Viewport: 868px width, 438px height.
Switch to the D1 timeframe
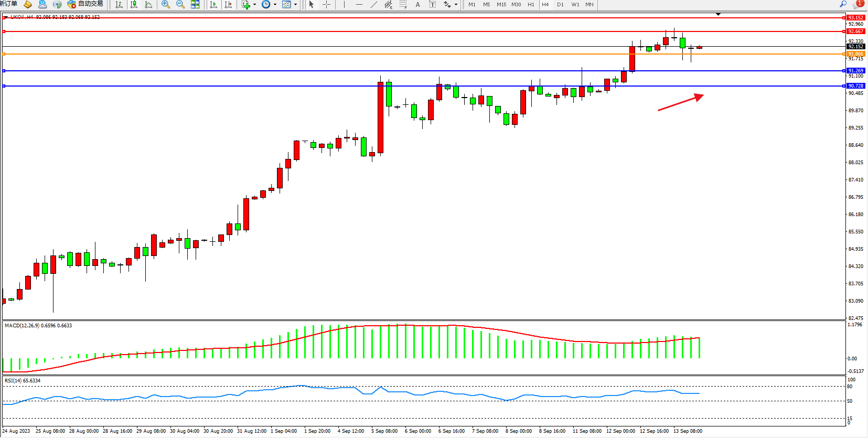tap(560, 5)
